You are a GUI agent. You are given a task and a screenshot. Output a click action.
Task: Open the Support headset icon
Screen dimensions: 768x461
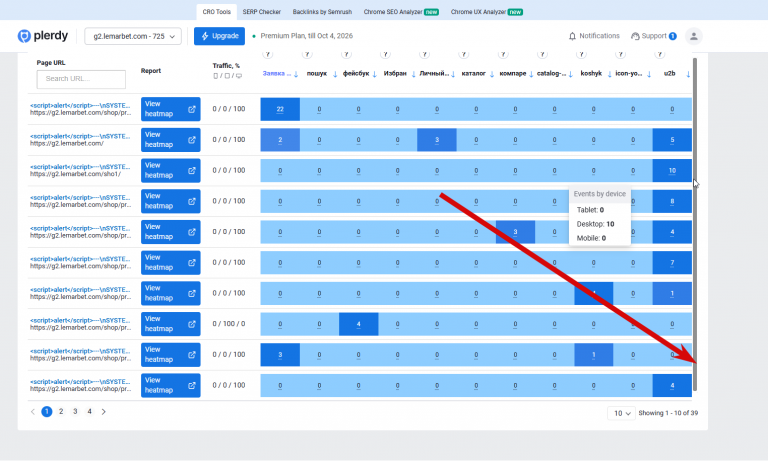click(635, 36)
